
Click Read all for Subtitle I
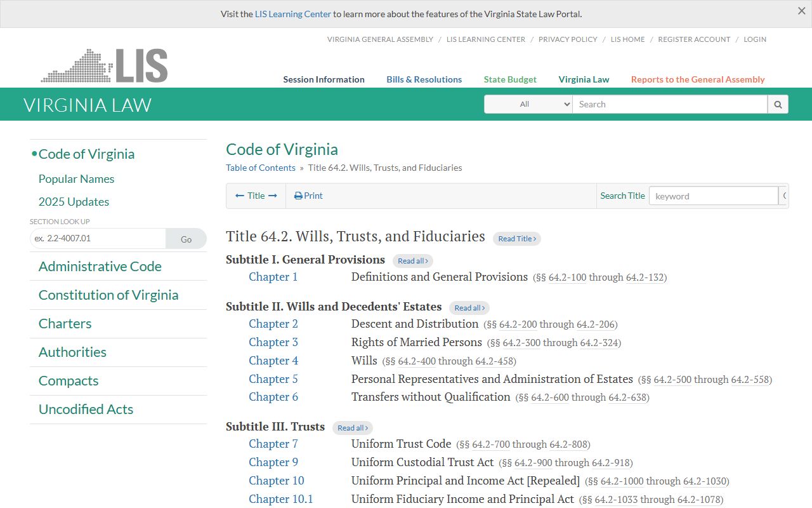(413, 261)
